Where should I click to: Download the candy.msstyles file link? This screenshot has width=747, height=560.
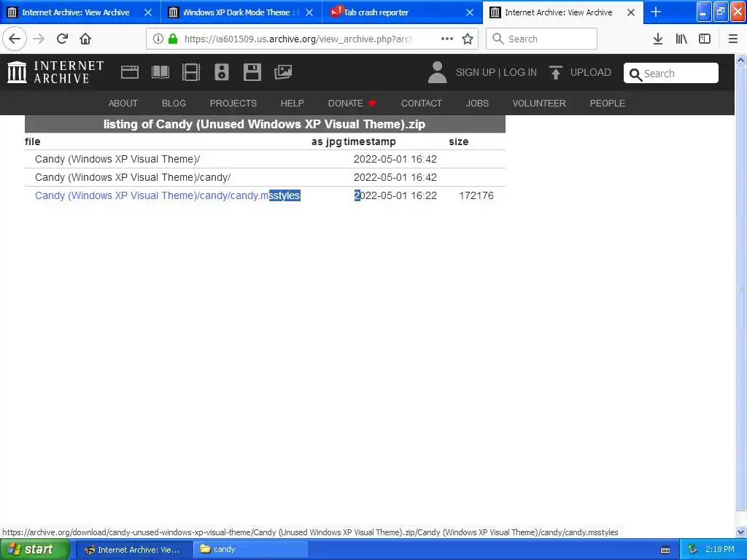pyautogui.click(x=168, y=195)
